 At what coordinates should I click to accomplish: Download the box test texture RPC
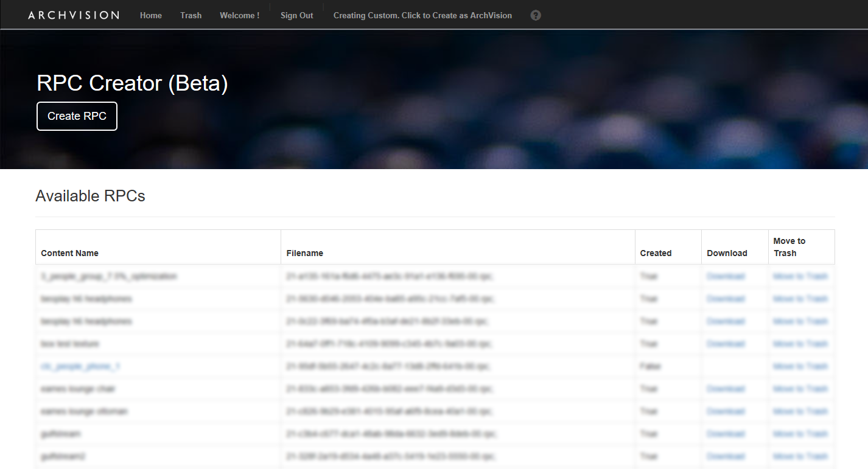[x=726, y=344]
